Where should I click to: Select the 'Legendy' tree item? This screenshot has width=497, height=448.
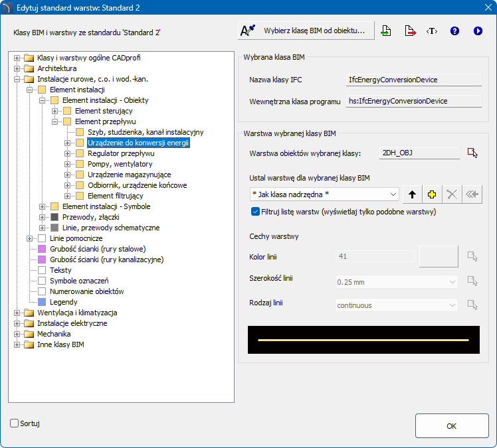pos(64,302)
